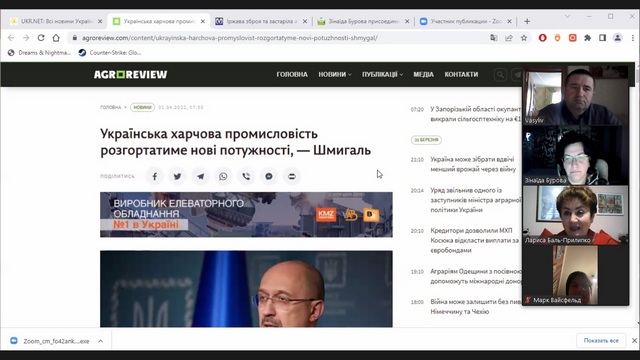
Task: Open the Chrome three-dot menu
Action: (633, 38)
